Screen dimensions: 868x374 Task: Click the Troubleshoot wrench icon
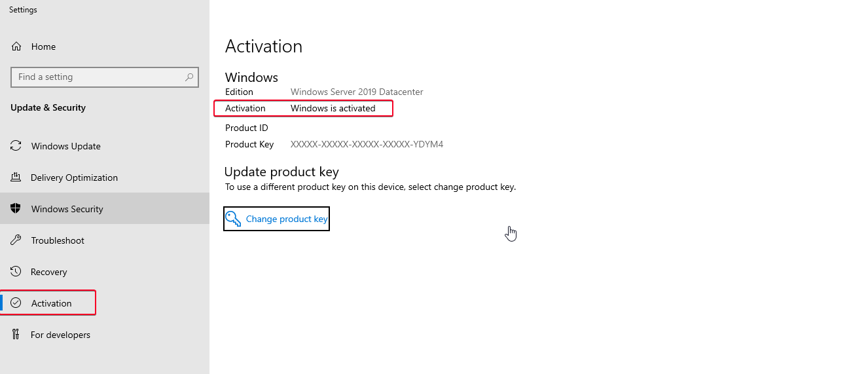[16, 240]
